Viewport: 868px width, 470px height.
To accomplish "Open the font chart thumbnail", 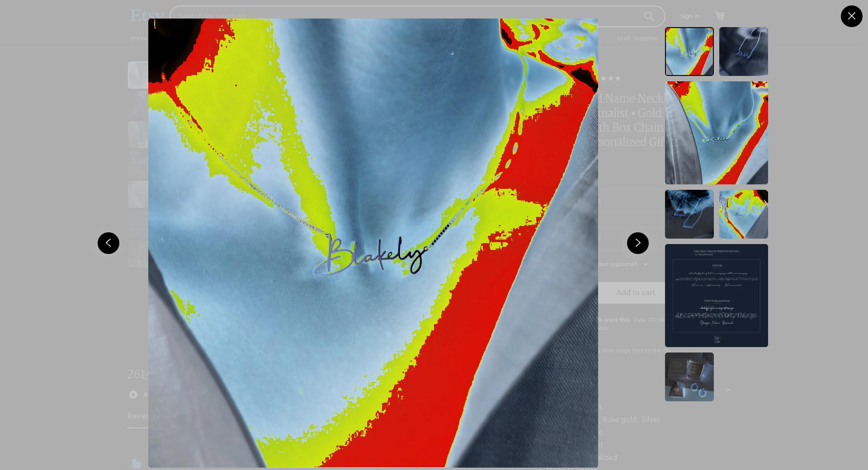I will pyautogui.click(x=716, y=296).
